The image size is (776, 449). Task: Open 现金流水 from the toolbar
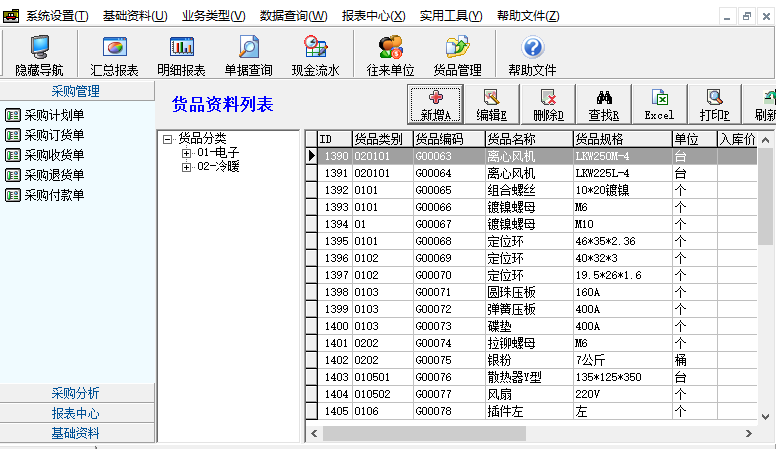click(315, 55)
